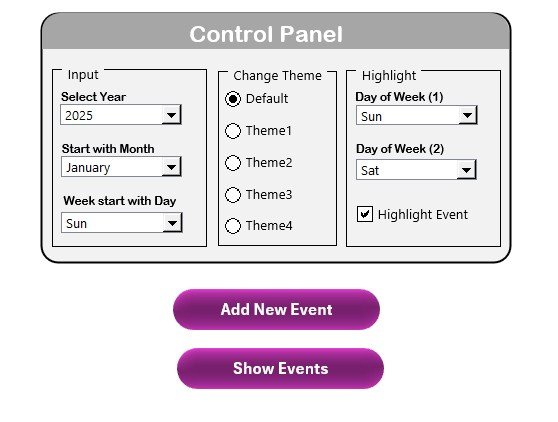Viewport: 558px width, 422px height.
Task: Click the Sun field in Highlight group
Action: click(x=407, y=115)
